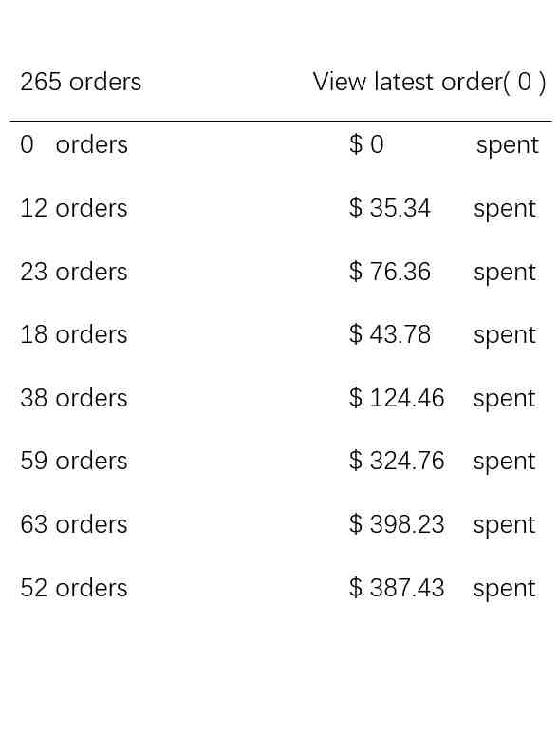
Task: Select the 265 orders total heading
Action: click(x=81, y=82)
